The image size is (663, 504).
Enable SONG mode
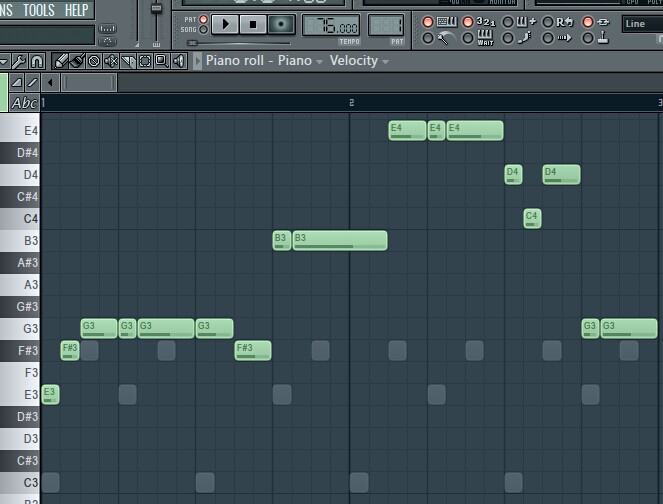tap(203, 30)
